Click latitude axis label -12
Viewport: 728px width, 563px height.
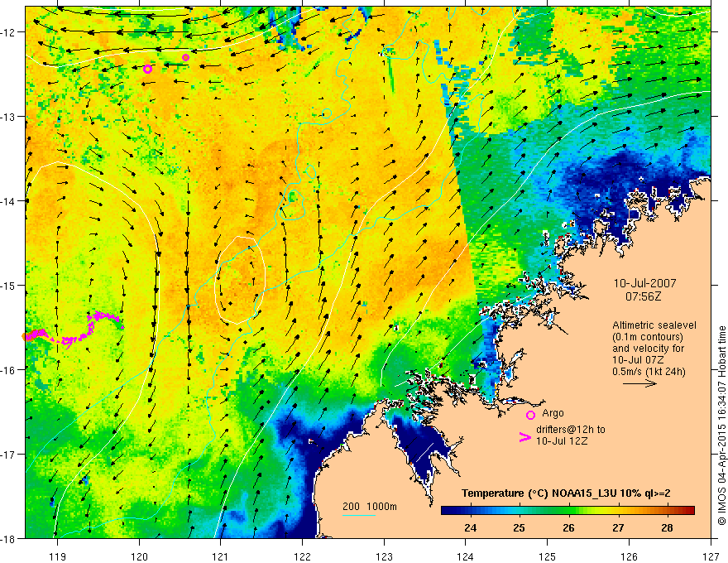[x=9, y=32]
